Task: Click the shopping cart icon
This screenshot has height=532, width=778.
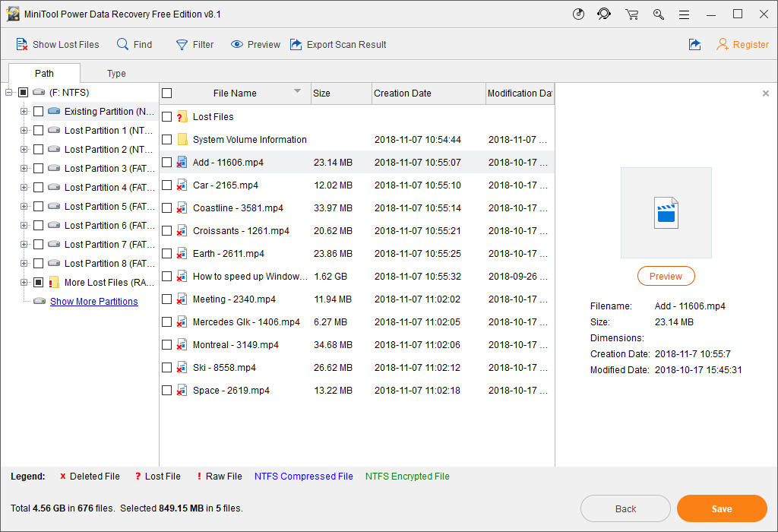Action: [631, 14]
